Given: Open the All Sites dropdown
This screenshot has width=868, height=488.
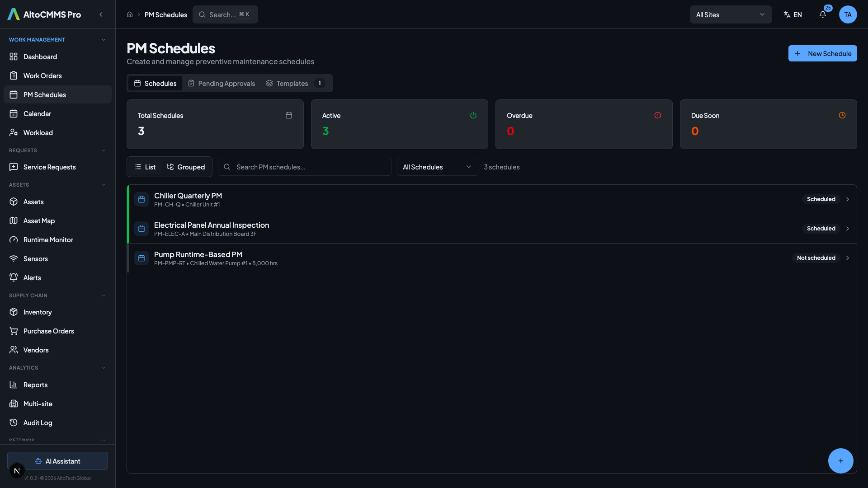Looking at the screenshot, I should 730,14.
